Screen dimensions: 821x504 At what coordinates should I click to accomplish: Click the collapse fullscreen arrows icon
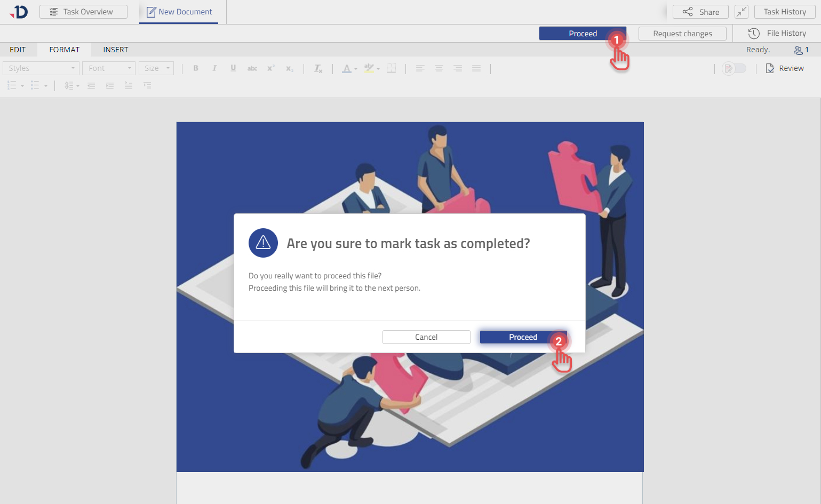point(741,12)
